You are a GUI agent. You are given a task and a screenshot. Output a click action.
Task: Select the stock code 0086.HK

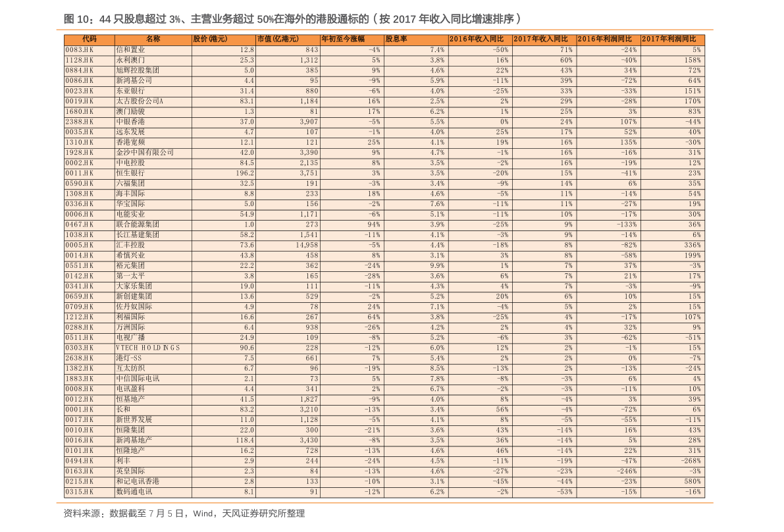[x=80, y=80]
